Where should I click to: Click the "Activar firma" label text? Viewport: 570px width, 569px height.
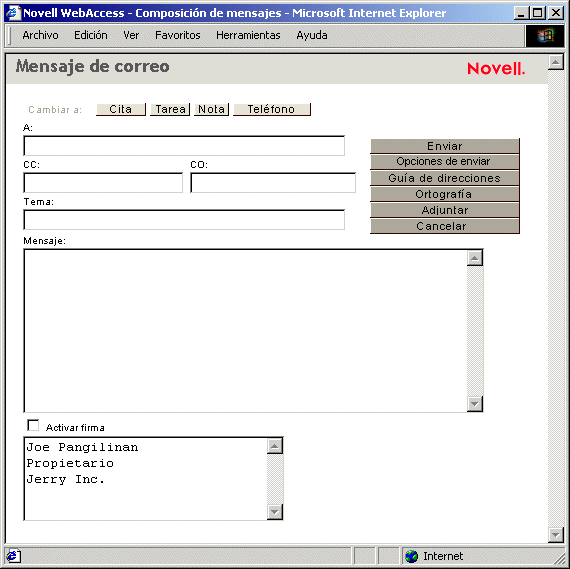(x=75, y=428)
